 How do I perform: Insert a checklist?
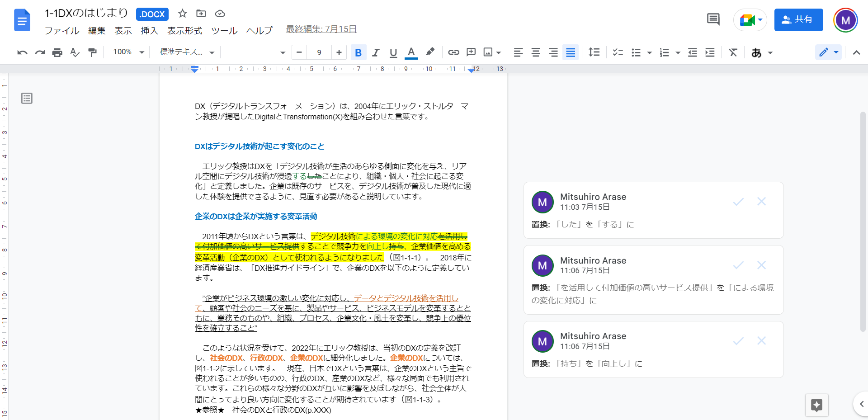click(x=618, y=52)
